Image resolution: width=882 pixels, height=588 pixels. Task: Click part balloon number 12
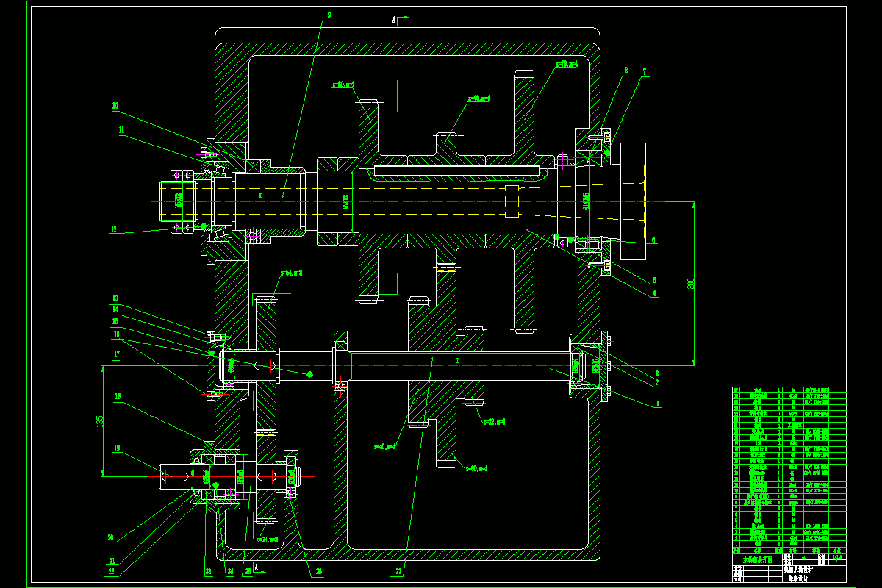coord(113,229)
